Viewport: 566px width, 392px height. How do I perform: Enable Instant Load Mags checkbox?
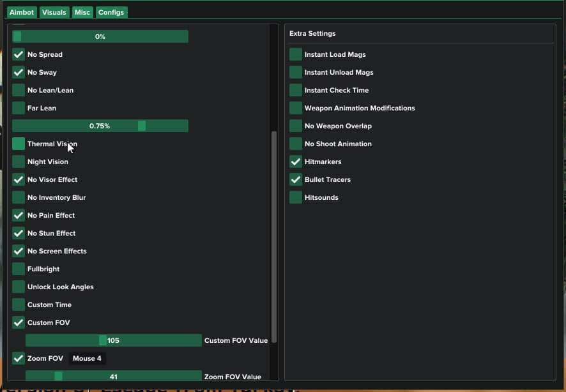click(x=296, y=54)
